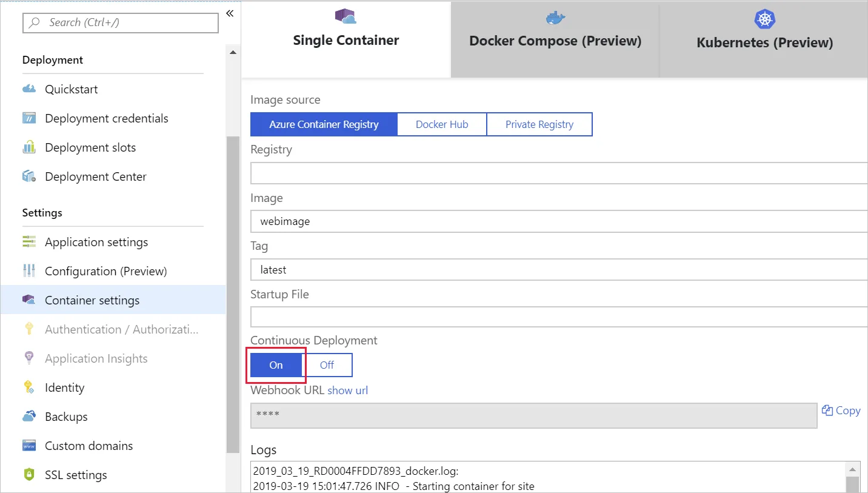Click the Identity key icon

[x=29, y=387]
